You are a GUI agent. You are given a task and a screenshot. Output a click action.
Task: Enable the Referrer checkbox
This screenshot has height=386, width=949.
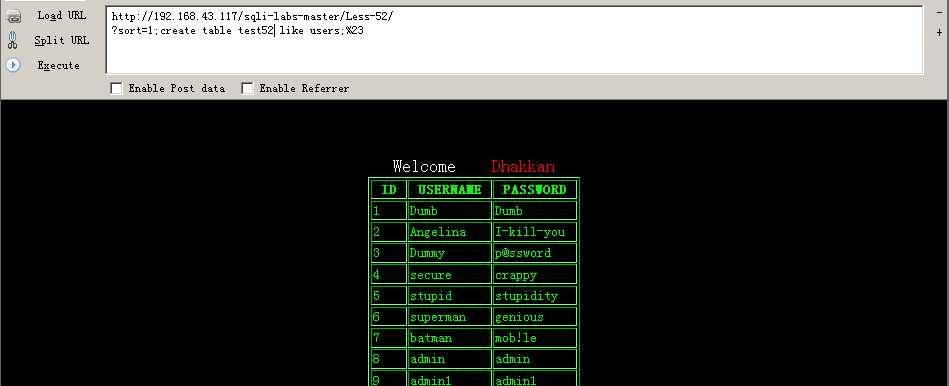[x=247, y=88]
